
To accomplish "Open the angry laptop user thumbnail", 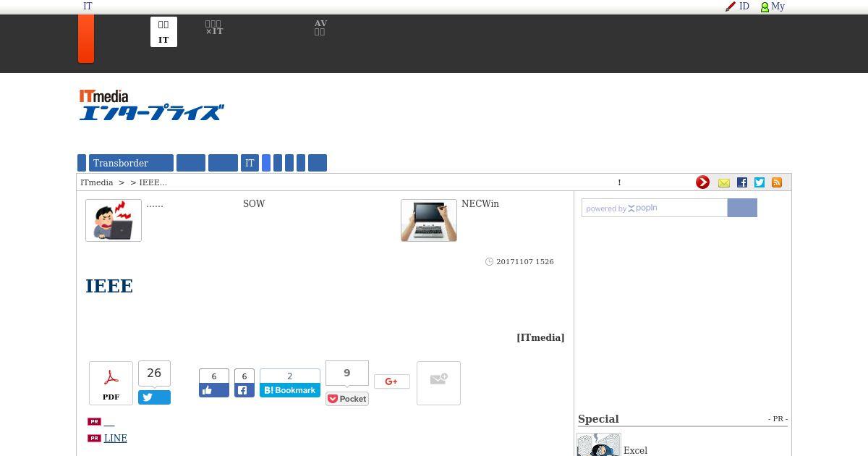I will 114,220.
